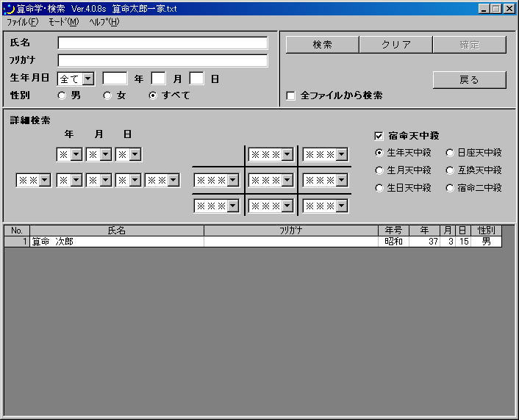The image size is (519, 420).
Task: Click the year value 37 cell
Action: tap(425, 242)
